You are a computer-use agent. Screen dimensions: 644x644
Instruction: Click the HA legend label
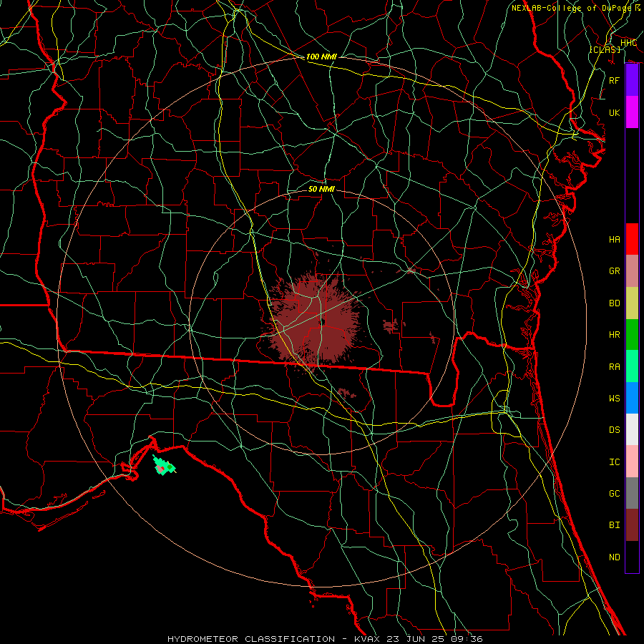point(615,239)
